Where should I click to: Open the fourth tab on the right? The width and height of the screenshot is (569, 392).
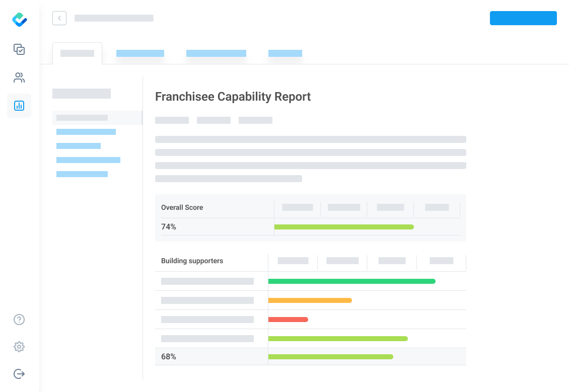coord(285,53)
